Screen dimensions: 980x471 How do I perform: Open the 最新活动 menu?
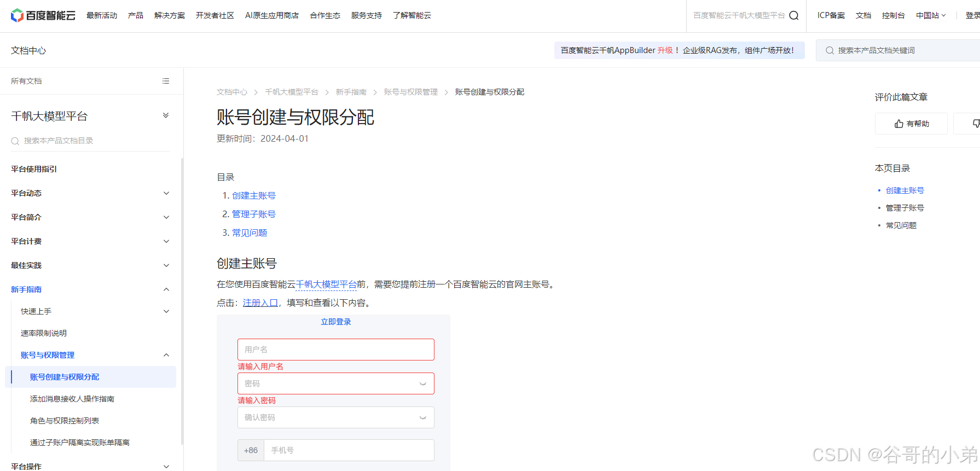[x=102, y=15]
